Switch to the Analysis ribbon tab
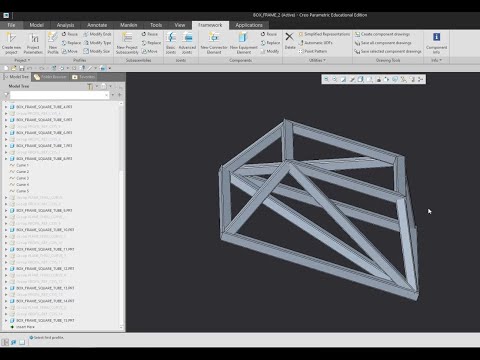Screen dimensions: 480x360 (x=65, y=25)
